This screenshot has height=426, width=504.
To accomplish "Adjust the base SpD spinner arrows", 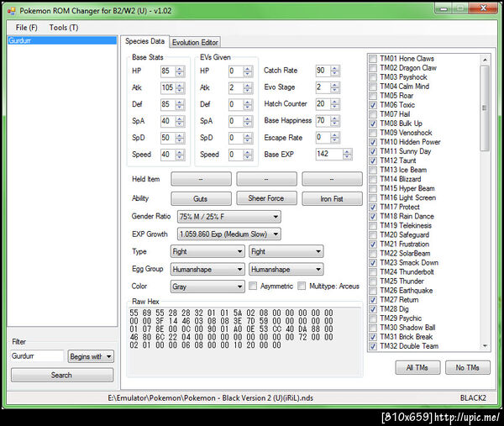I will 181,138.
